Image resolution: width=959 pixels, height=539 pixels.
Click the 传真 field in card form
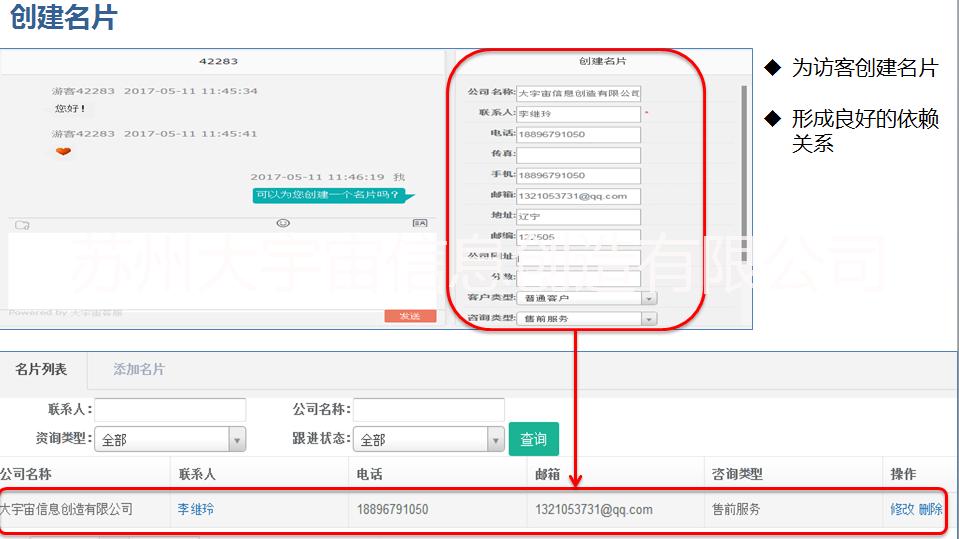(578, 155)
